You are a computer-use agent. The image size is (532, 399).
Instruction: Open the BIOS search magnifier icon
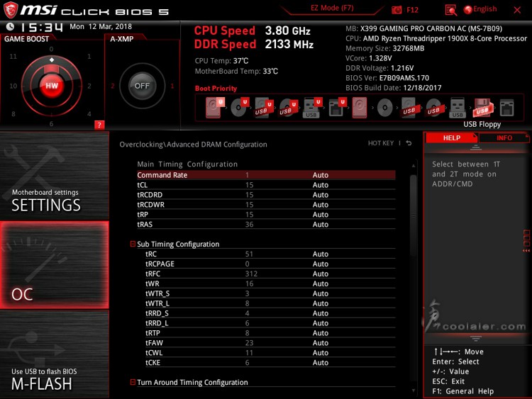coord(450,10)
